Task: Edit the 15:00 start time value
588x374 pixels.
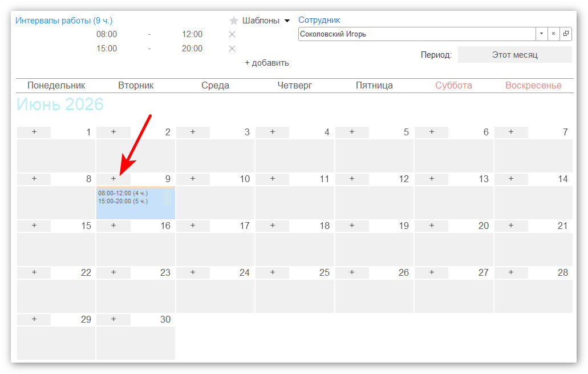Action: pyautogui.click(x=107, y=49)
